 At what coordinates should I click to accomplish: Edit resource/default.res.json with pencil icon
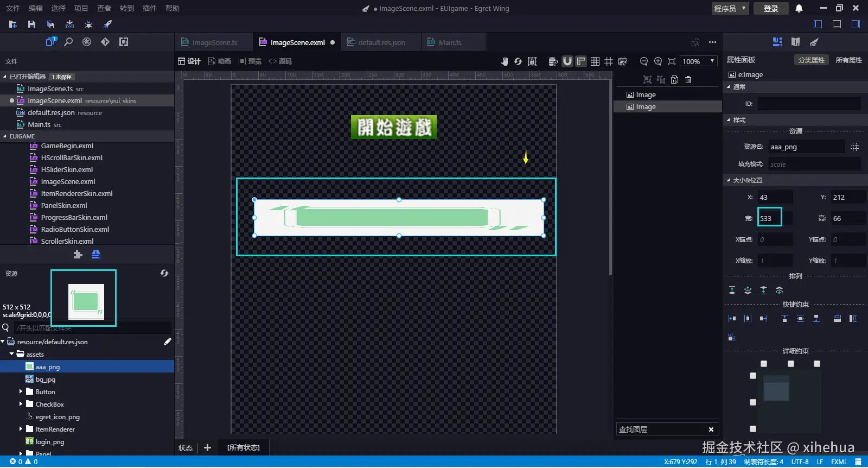168,341
